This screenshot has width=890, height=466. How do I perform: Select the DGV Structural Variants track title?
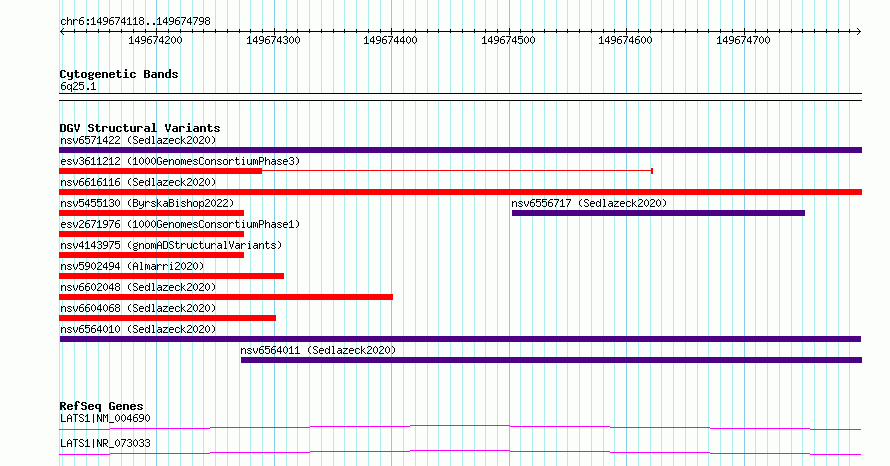tap(140, 128)
